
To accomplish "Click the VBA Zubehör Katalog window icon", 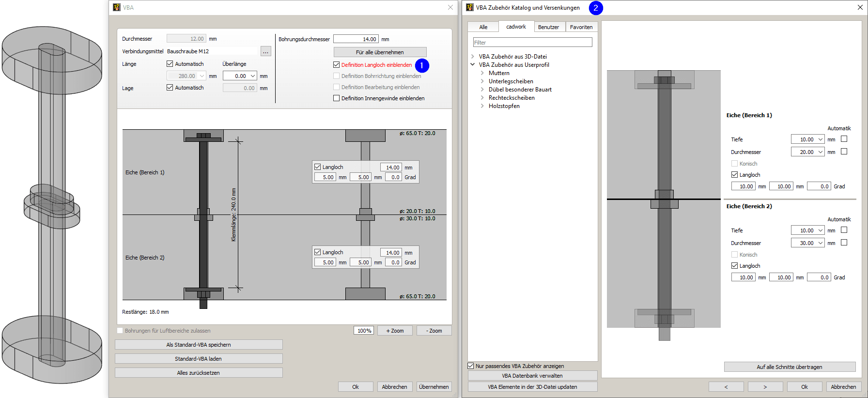I will tap(470, 7).
